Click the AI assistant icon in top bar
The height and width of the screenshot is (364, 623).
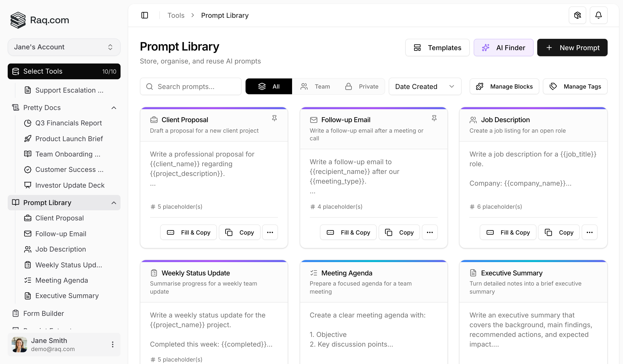[x=577, y=15]
